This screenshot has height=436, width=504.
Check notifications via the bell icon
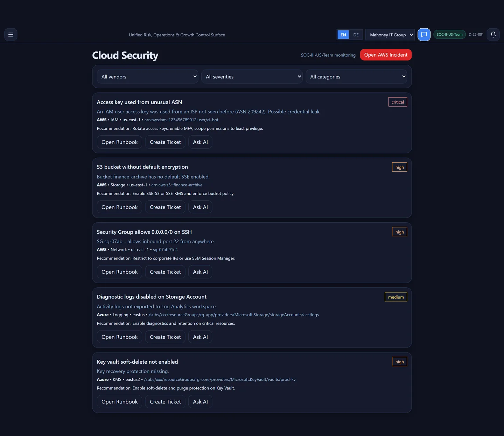[x=493, y=34]
